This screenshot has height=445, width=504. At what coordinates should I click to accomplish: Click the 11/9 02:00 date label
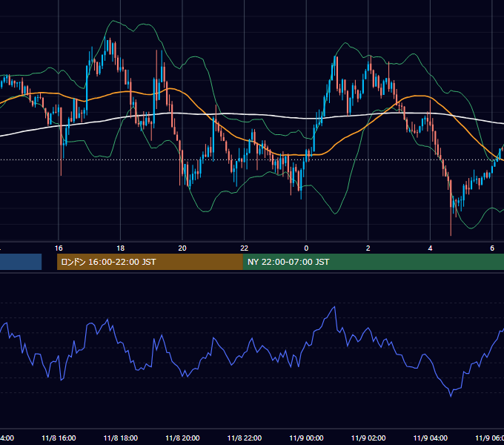pyautogui.click(x=368, y=438)
